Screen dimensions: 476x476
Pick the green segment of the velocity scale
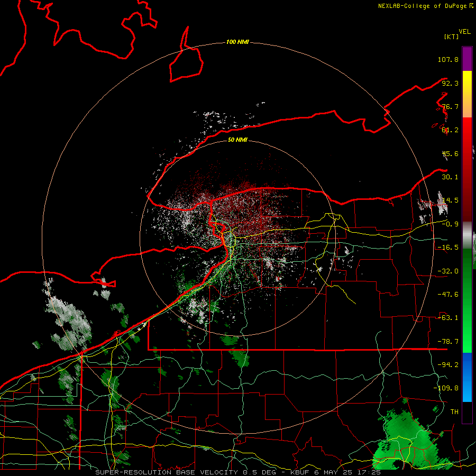pos(467,300)
